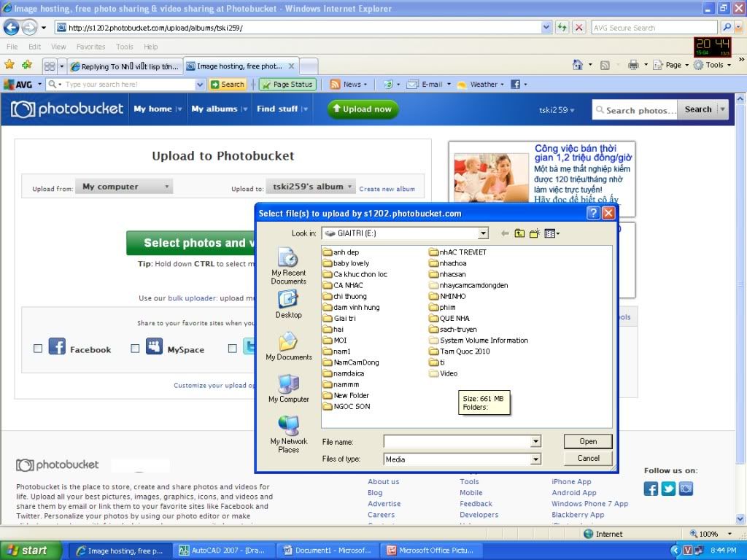Open the Quick Tabs icon
Image resolution: width=747 pixels, height=560 pixels.
(x=49, y=66)
